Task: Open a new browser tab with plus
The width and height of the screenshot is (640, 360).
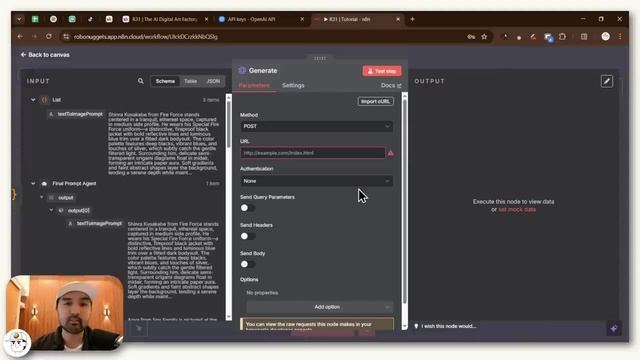Action: 412,19
